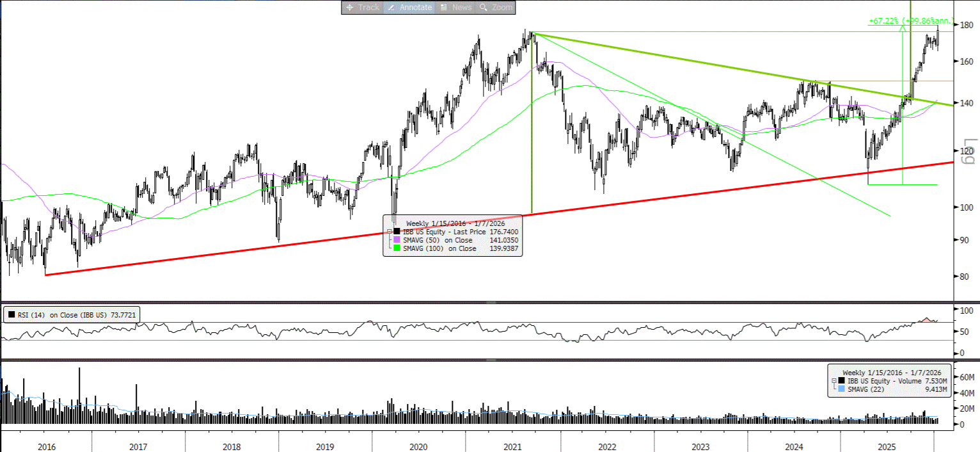980x452 pixels.
Task: Collapse IBB US Equity Volume legend tree
Action: tap(834, 382)
